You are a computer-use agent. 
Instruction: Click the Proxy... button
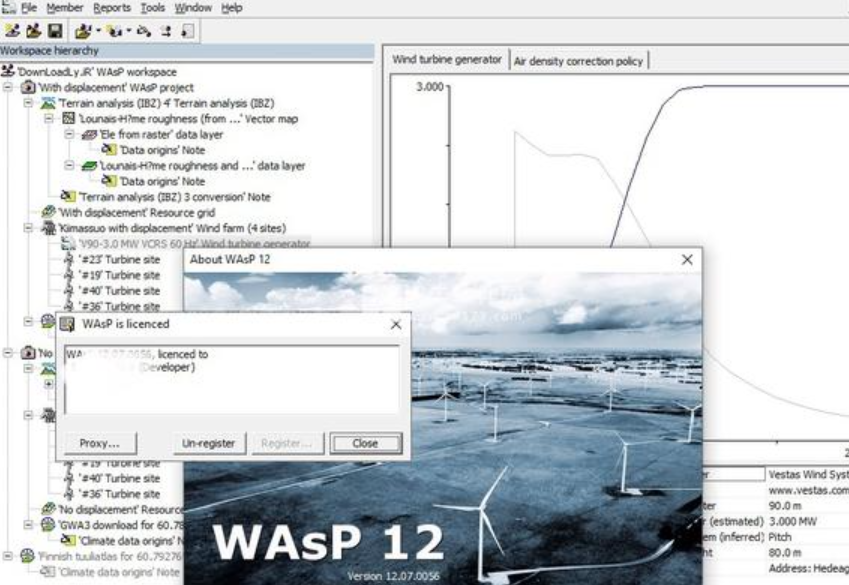click(100, 443)
